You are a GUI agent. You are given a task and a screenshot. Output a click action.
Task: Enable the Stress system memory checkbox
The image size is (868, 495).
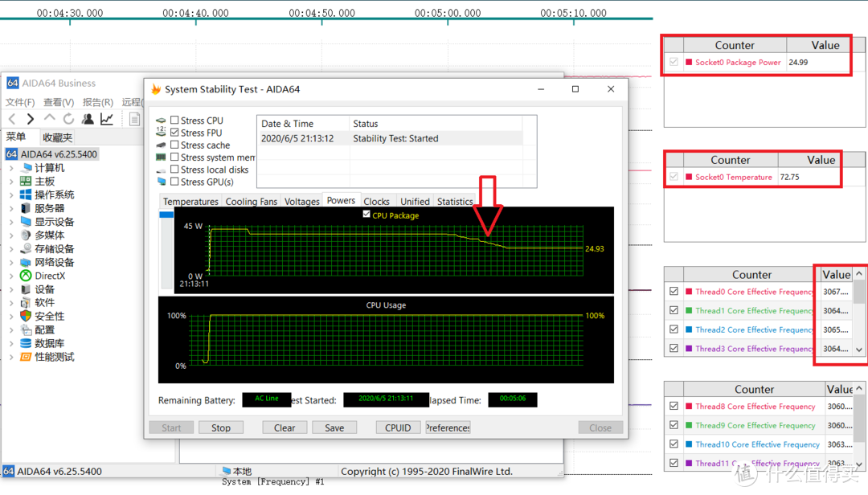click(x=174, y=157)
